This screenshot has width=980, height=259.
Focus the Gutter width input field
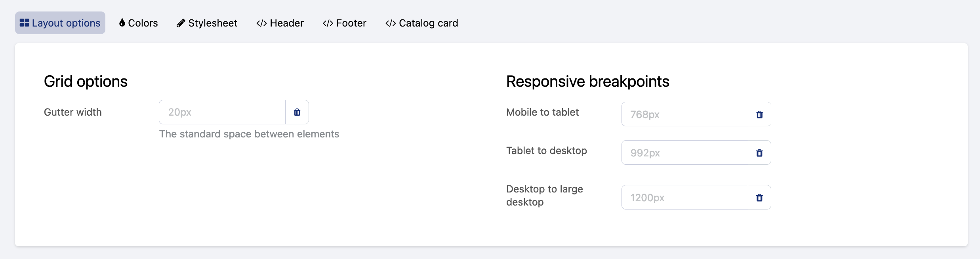point(222,112)
